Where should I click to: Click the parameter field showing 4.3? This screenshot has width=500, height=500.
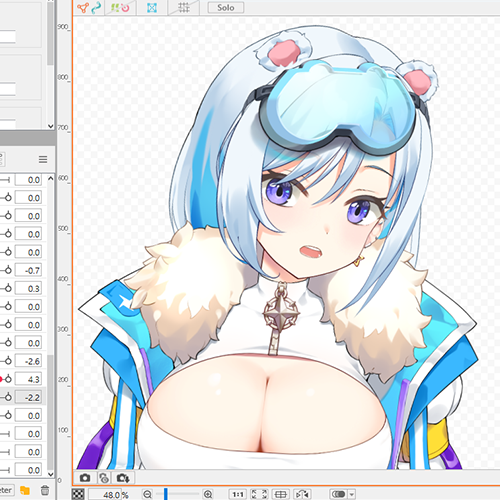(x=28, y=379)
